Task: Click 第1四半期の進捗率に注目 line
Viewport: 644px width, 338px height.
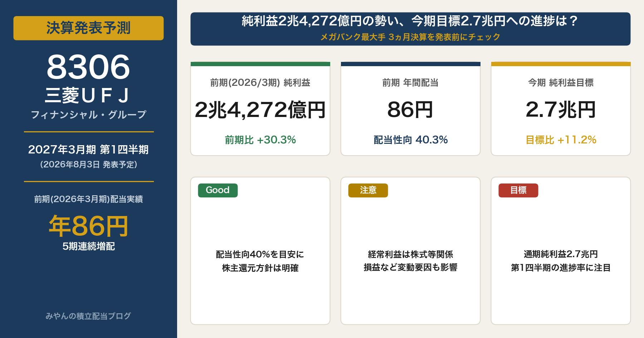Action: coord(561,268)
